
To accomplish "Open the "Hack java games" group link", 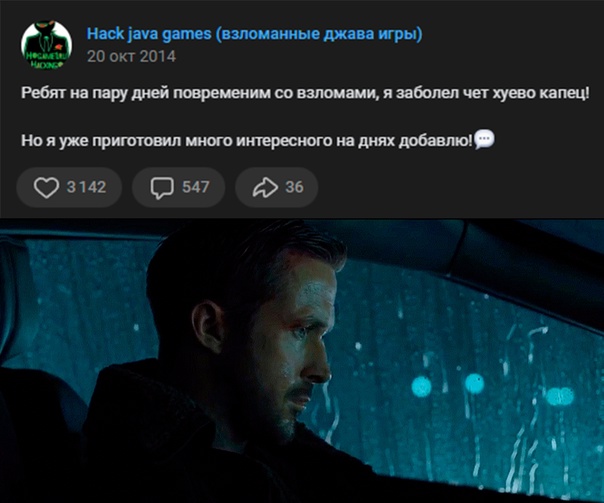I will point(149,34).
